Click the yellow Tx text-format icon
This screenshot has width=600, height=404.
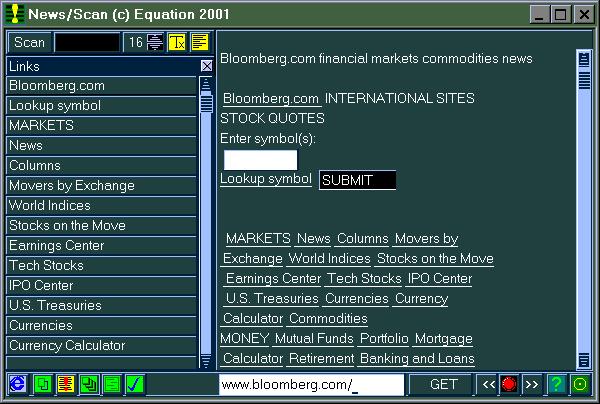(x=177, y=42)
